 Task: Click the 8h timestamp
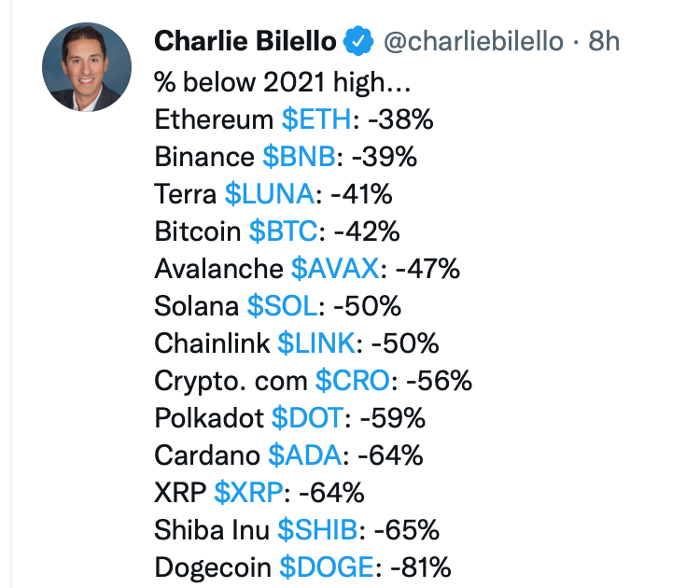tap(604, 41)
